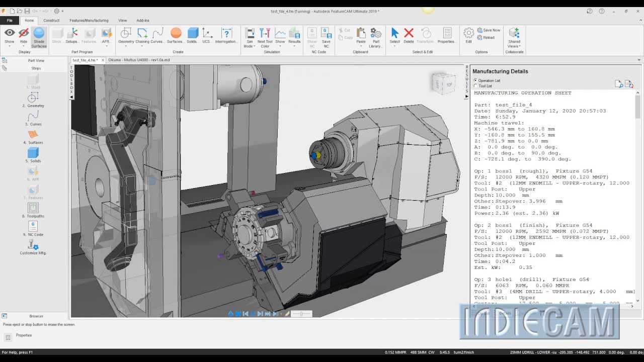Click the Help question mark icon

point(602,11)
